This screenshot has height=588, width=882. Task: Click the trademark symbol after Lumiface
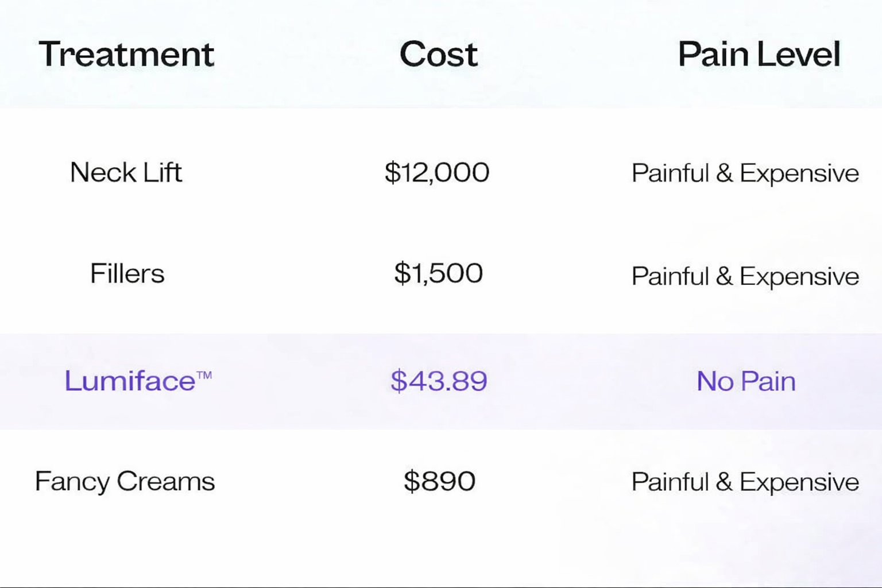click(204, 376)
